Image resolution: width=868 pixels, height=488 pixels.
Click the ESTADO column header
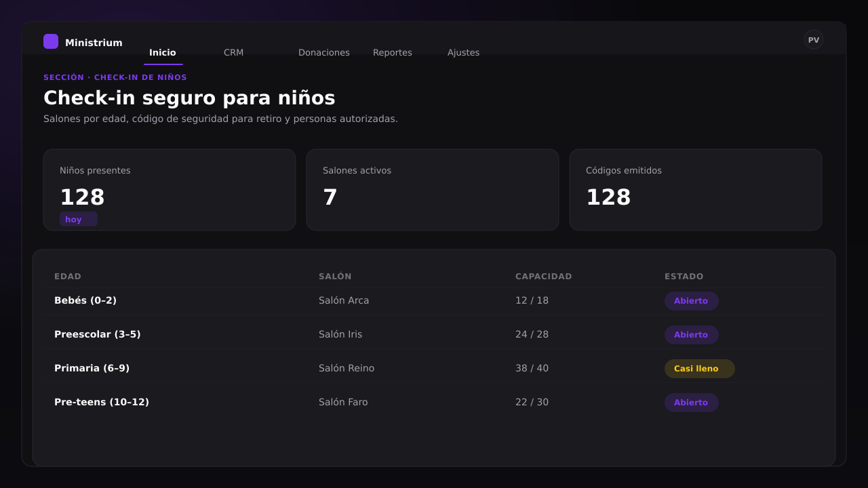pyautogui.click(x=684, y=277)
